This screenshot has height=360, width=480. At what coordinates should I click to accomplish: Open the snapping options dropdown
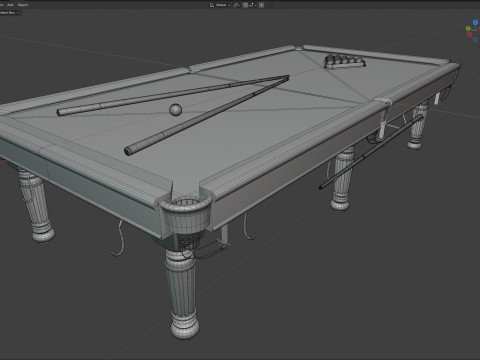tap(253, 5)
